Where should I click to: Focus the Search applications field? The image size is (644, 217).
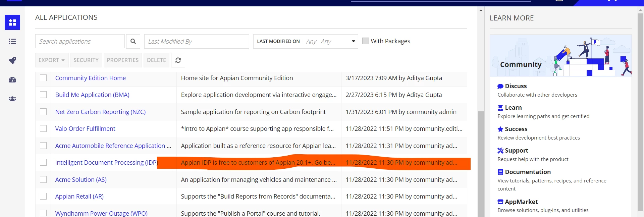(80, 41)
